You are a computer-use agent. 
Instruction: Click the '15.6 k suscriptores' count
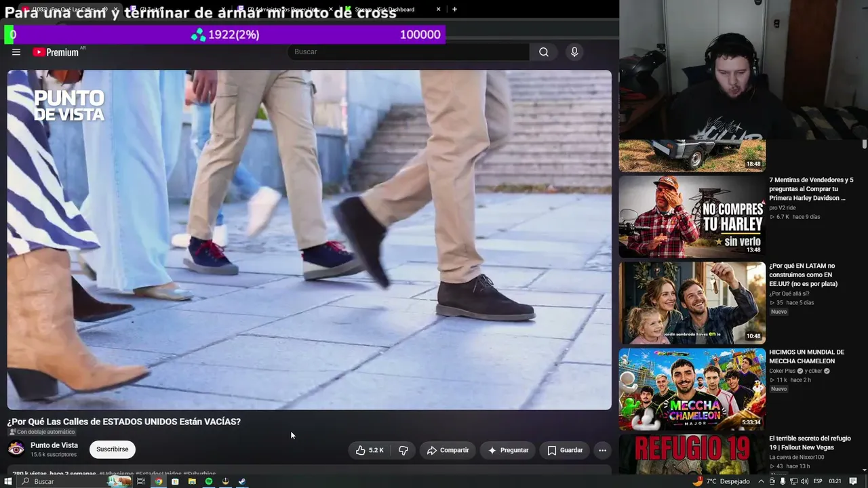click(54, 455)
